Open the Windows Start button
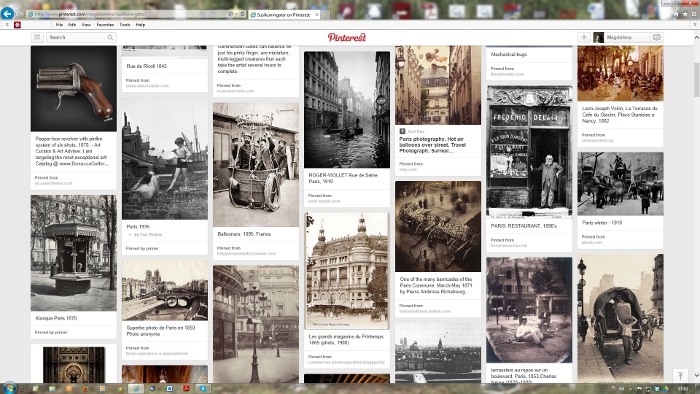Image resolution: width=700 pixels, height=394 pixels. (9, 388)
